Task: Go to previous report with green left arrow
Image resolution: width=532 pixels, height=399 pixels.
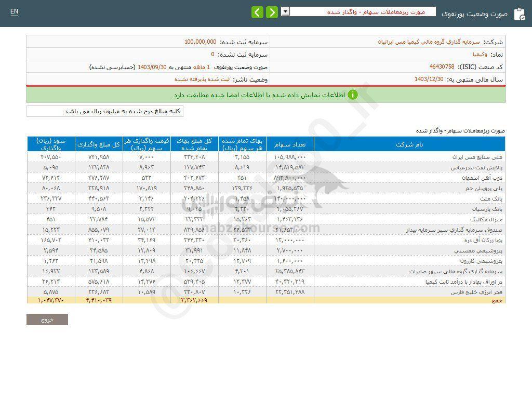Action: tap(257, 12)
